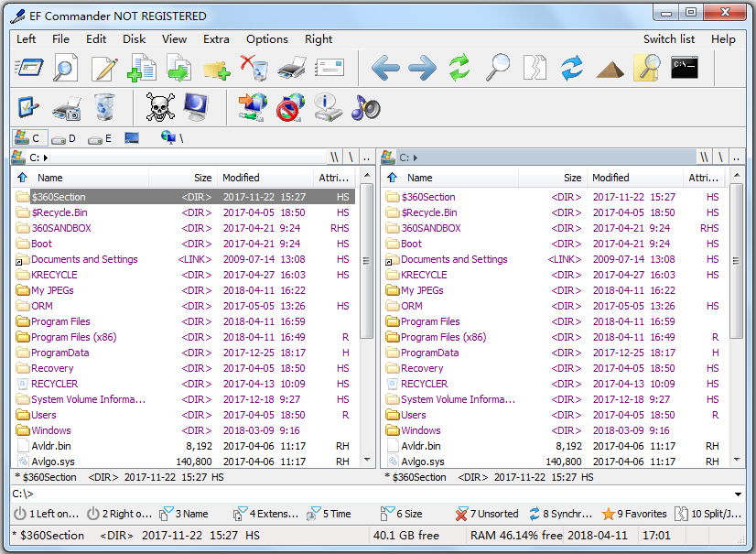Click the print toolbar icon
756x554 pixels.
[292, 68]
